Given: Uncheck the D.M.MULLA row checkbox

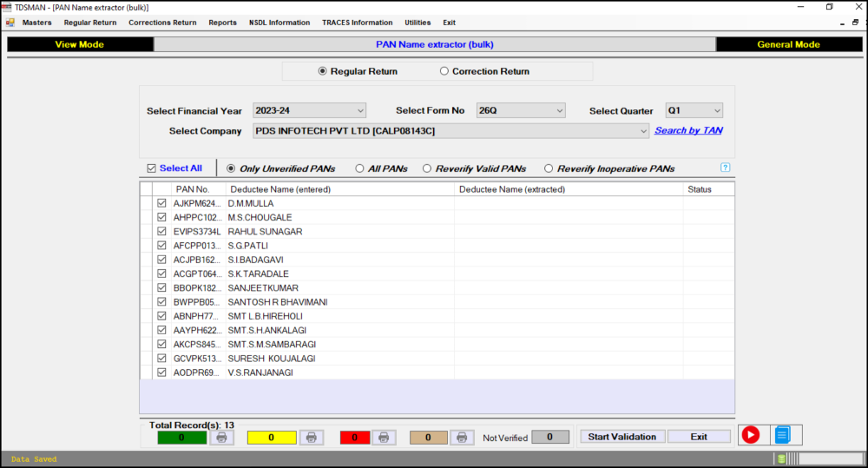Looking at the screenshot, I should tap(161, 203).
